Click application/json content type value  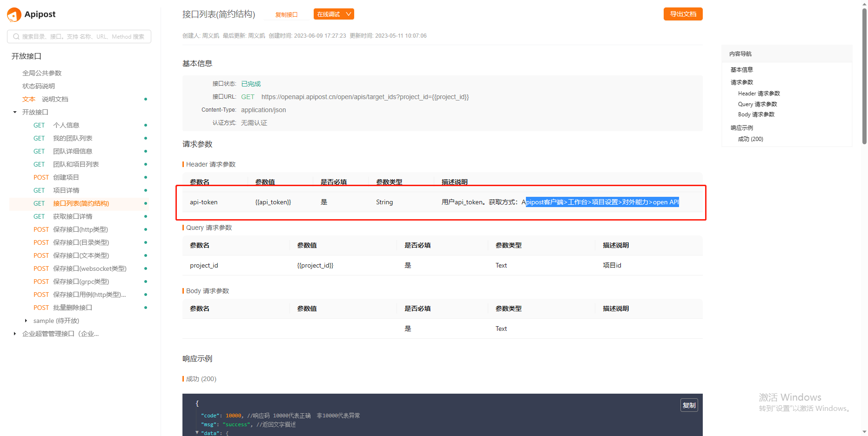tap(263, 110)
